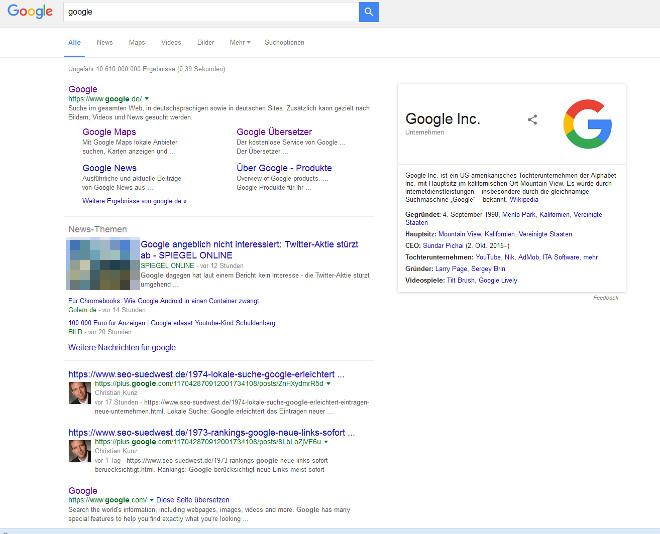Click Mountain View Hauptsitz link

[x=460, y=234]
